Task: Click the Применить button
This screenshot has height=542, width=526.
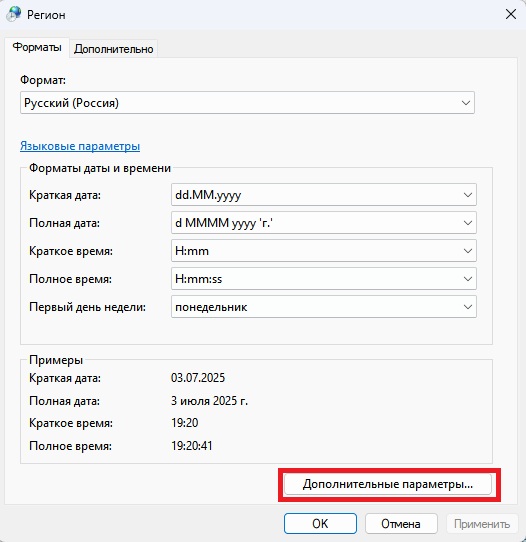Action: (482, 524)
